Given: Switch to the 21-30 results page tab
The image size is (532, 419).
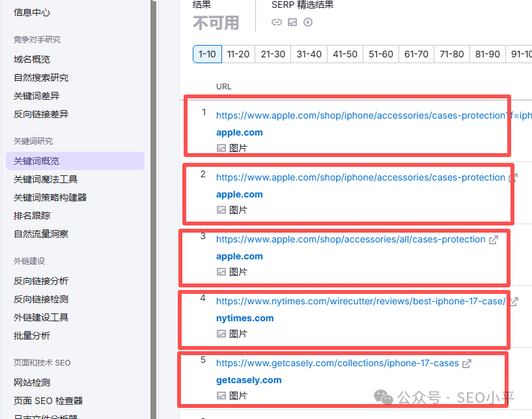Looking at the screenshot, I should click(272, 54).
